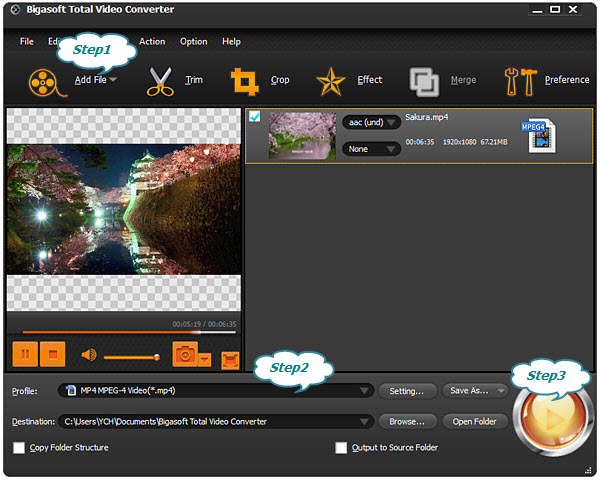Adjust the volume slider
This screenshot has height=480, width=600.
pyautogui.click(x=131, y=358)
